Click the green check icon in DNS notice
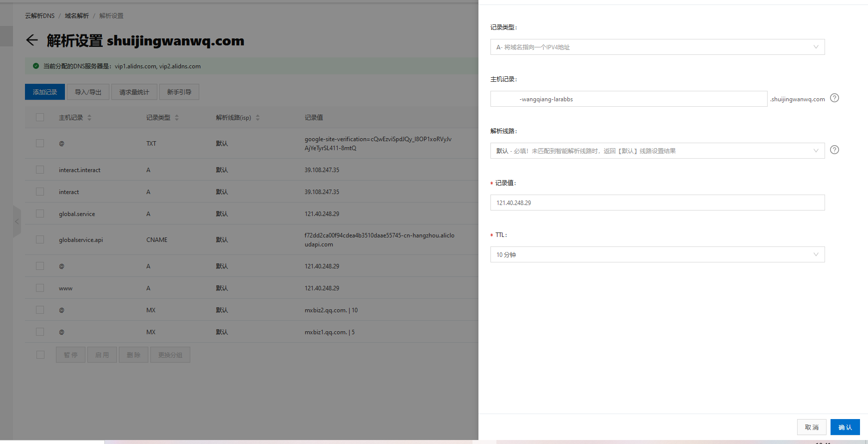The image size is (868, 444). (x=36, y=66)
